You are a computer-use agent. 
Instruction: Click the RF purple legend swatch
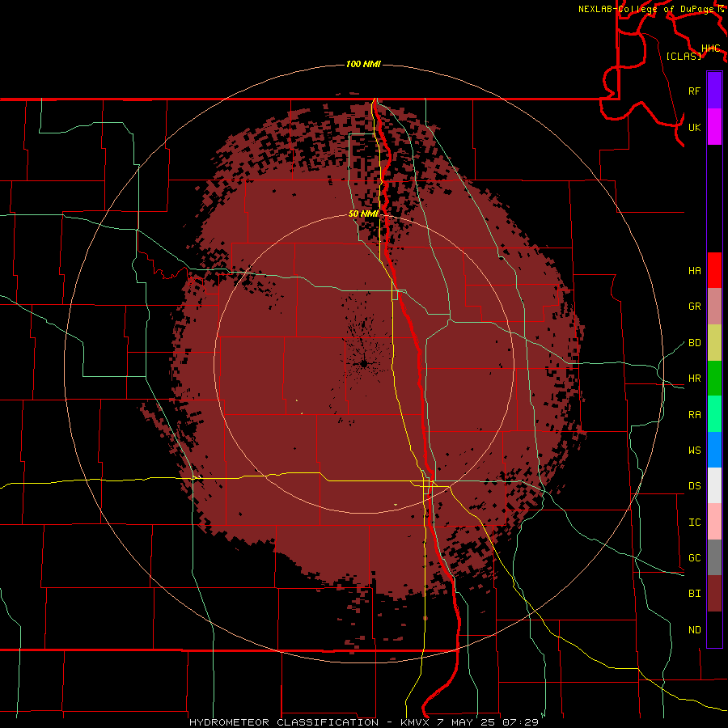[x=714, y=91]
